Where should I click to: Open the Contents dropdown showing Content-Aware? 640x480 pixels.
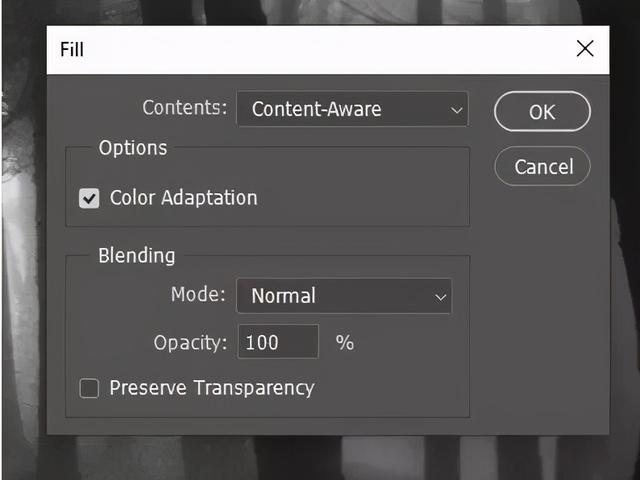point(352,109)
